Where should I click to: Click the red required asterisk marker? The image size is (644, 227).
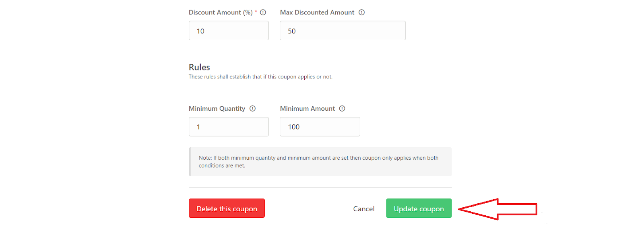[256, 12]
